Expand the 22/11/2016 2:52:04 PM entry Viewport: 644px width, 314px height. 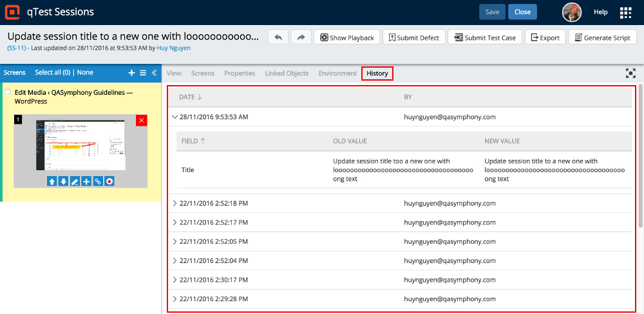click(x=175, y=260)
